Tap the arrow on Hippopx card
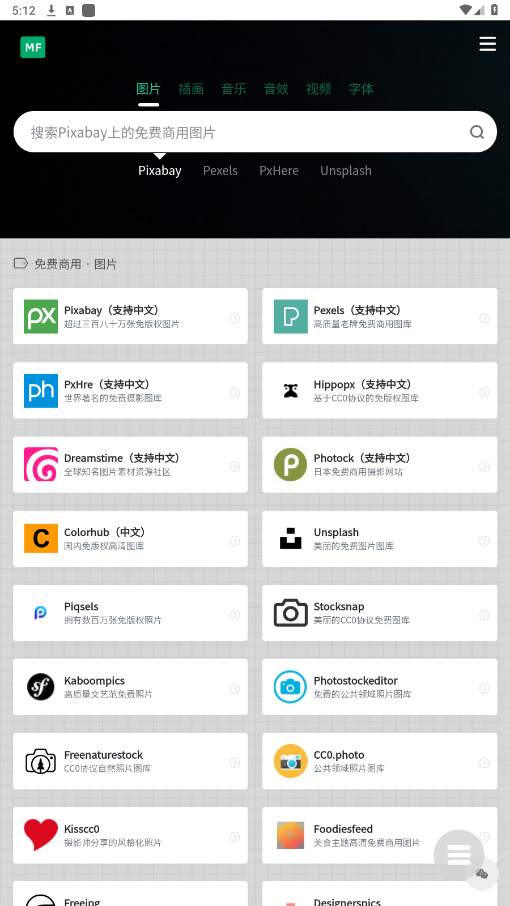This screenshot has height=906, width=510. [484, 392]
